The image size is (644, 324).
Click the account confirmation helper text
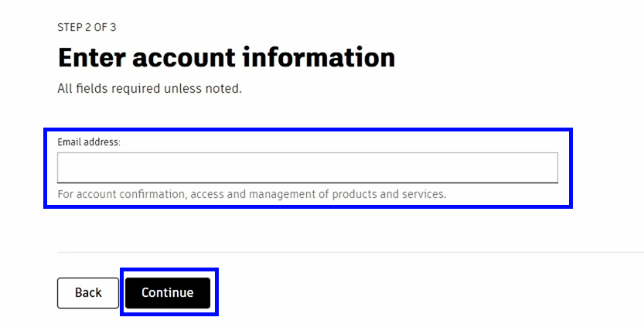(251, 194)
